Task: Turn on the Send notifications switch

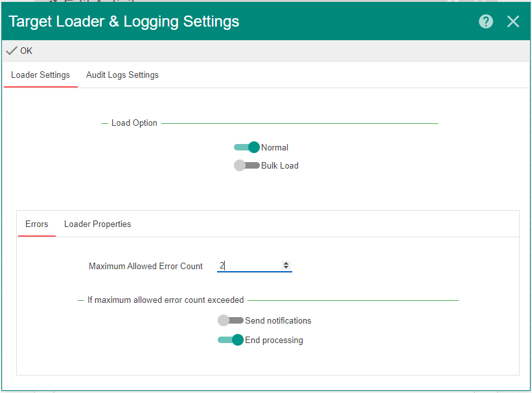Action: coord(231,320)
